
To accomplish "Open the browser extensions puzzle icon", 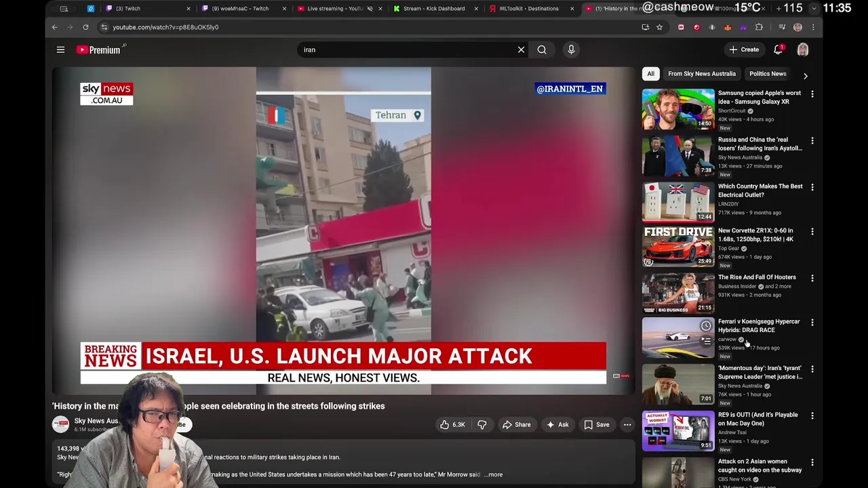I will pyautogui.click(x=759, y=27).
